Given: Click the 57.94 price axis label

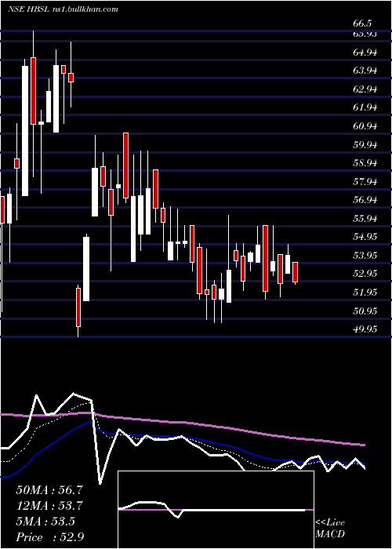Looking at the screenshot, I should [x=365, y=182].
